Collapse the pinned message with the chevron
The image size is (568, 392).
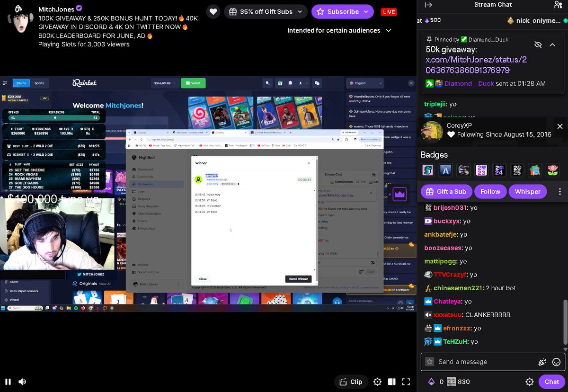coord(552,45)
